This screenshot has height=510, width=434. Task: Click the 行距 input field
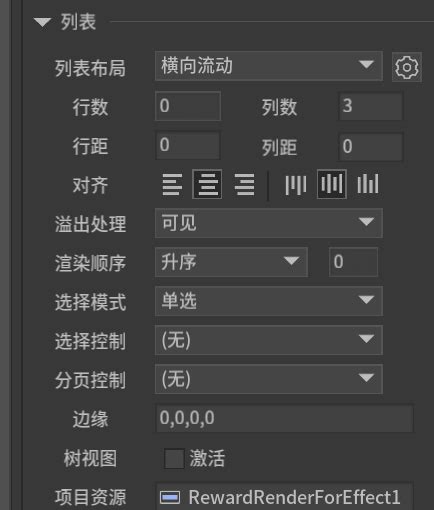pyautogui.click(x=188, y=146)
